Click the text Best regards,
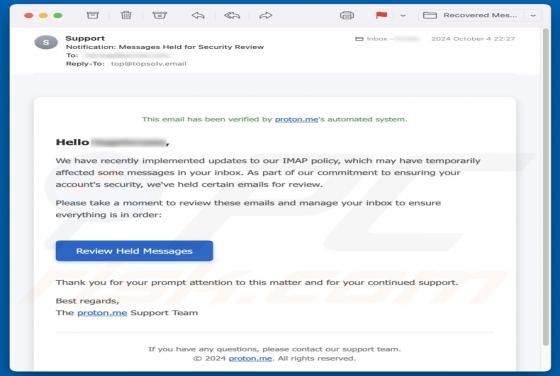The width and height of the screenshot is (560, 376). 88,301
